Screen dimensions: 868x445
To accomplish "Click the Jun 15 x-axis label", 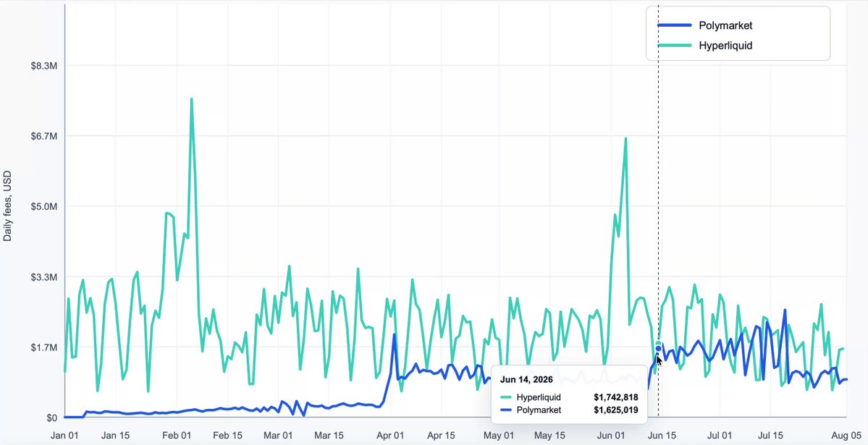I will tap(664, 436).
